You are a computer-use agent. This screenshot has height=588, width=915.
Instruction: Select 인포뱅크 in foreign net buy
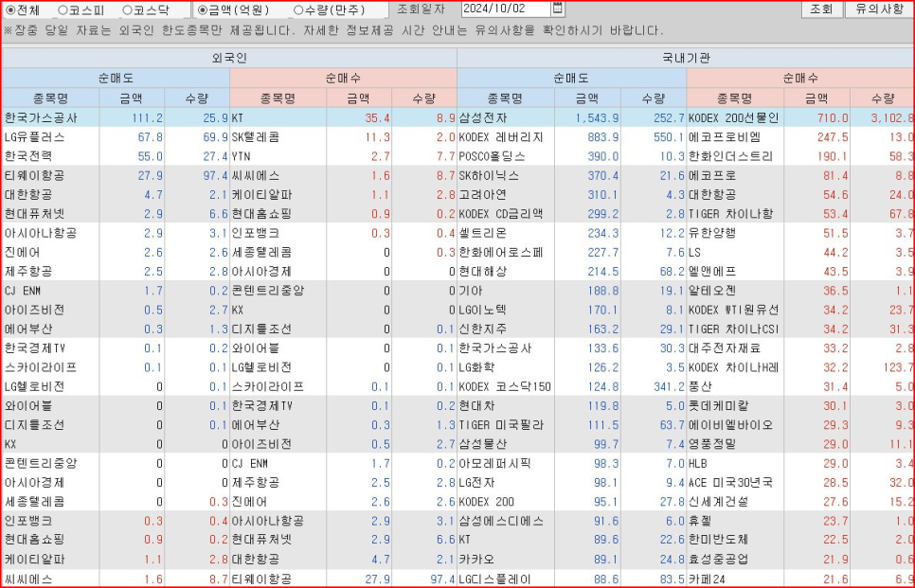click(x=343, y=233)
